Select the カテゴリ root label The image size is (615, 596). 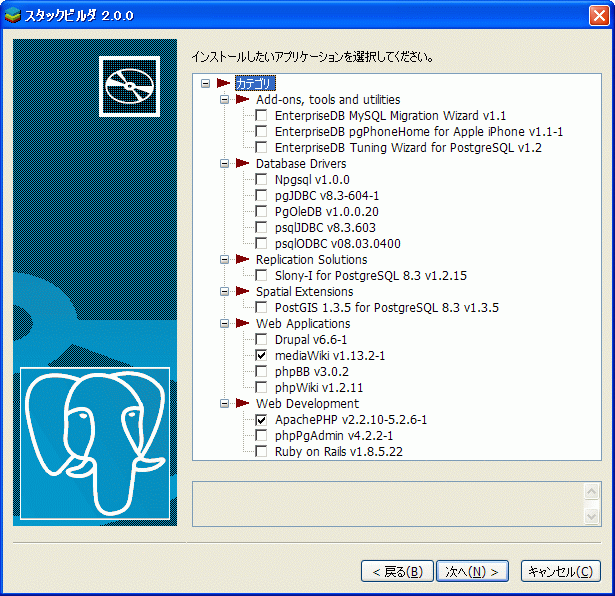255,83
